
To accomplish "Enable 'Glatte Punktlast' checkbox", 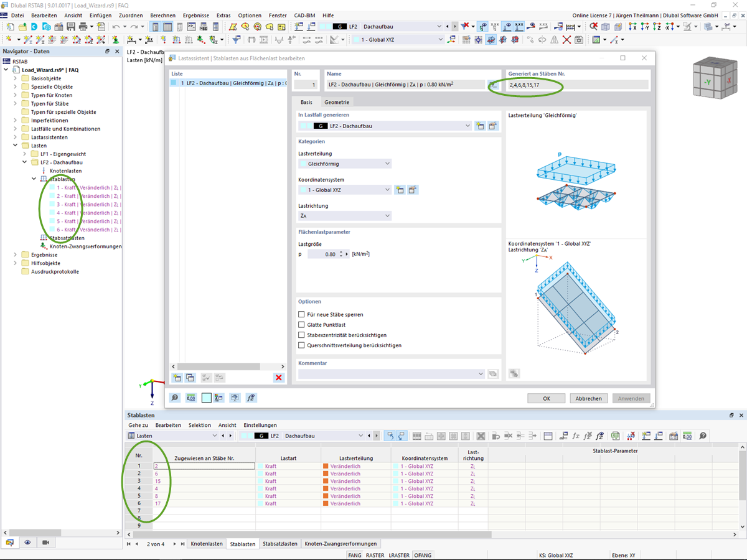I will click(302, 325).
